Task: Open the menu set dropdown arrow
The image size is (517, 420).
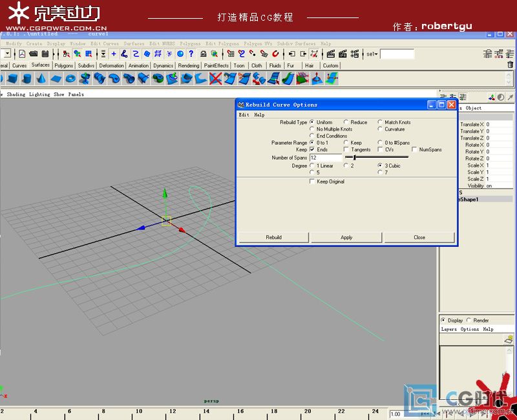Action: [7, 54]
